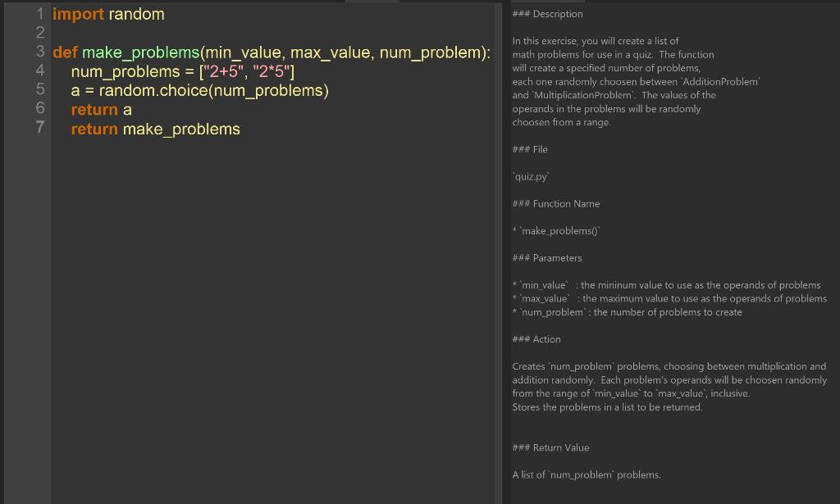Click the ### Description heading
This screenshot has height=504, width=840.
(x=547, y=14)
